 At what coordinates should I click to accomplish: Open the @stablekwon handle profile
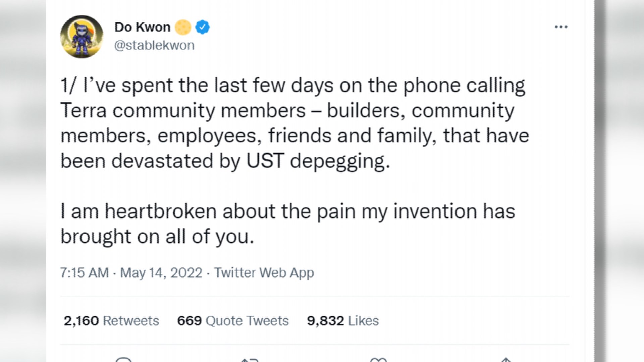154,45
